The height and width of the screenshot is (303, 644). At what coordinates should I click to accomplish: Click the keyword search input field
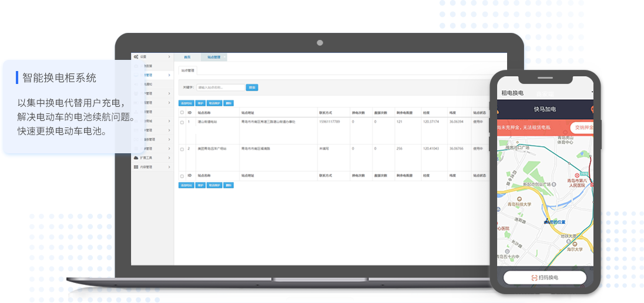[x=220, y=87]
